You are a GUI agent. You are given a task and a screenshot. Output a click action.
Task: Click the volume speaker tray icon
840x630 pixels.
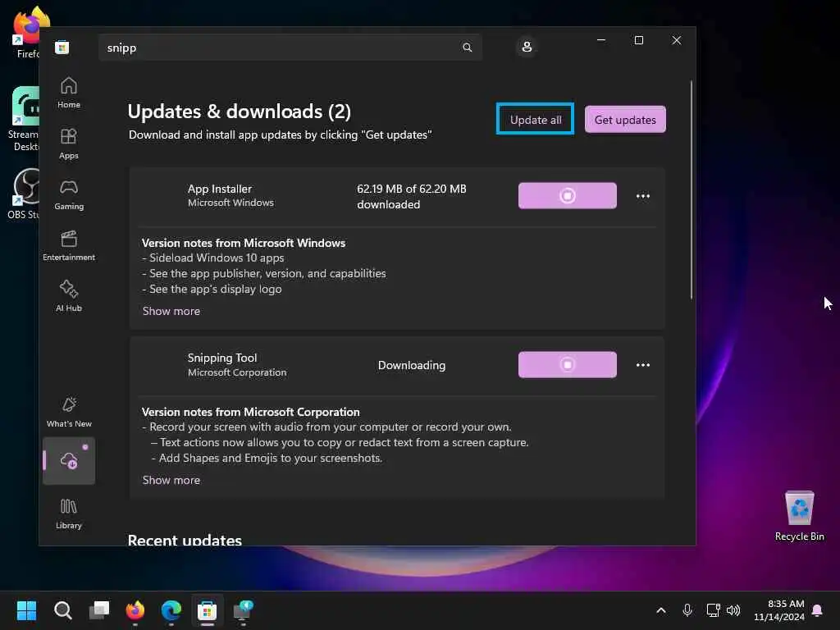(733, 610)
